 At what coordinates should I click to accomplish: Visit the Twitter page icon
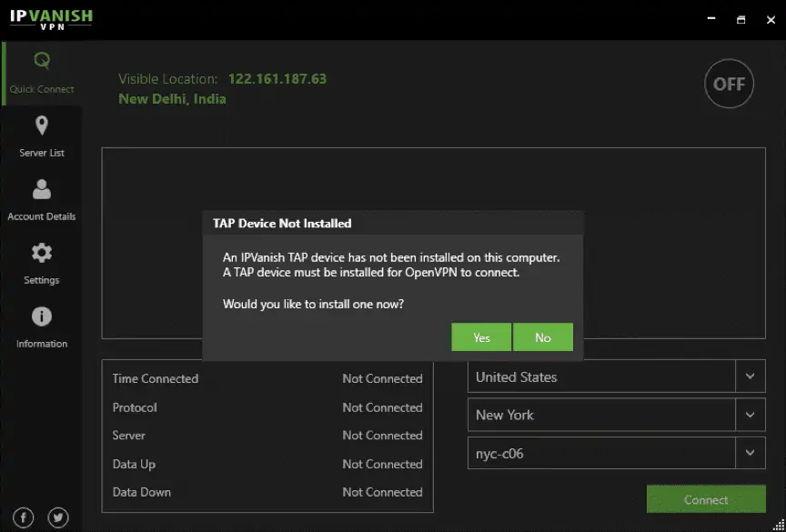(58, 517)
